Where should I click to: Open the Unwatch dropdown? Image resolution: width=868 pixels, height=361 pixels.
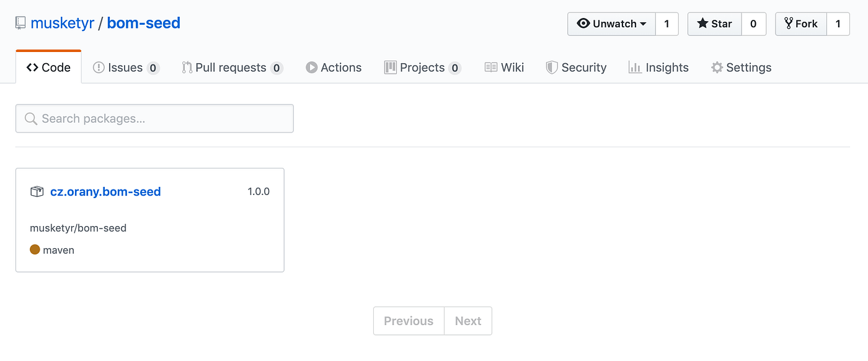(x=611, y=24)
